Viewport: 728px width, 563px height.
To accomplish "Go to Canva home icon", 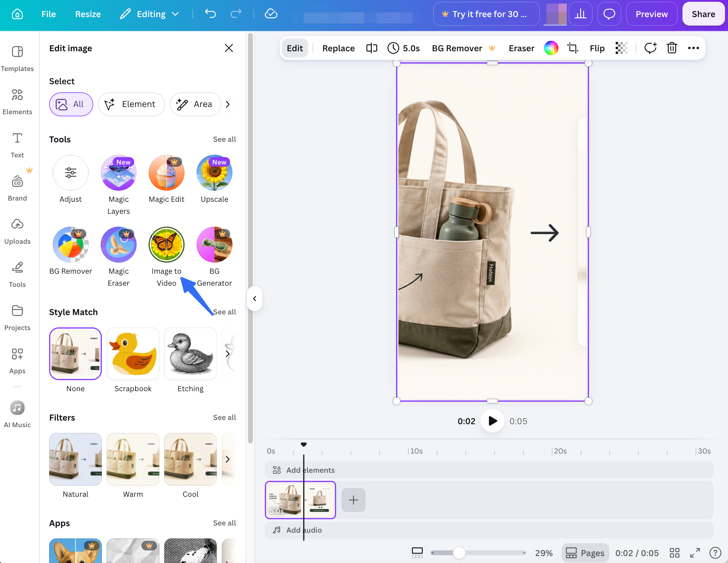I will click(x=17, y=14).
